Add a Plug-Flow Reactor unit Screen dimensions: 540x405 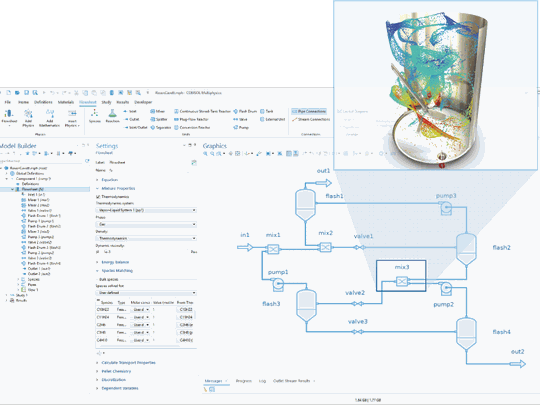click(191, 119)
